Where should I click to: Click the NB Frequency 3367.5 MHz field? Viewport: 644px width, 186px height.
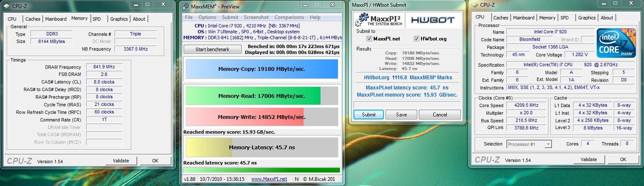(136, 49)
